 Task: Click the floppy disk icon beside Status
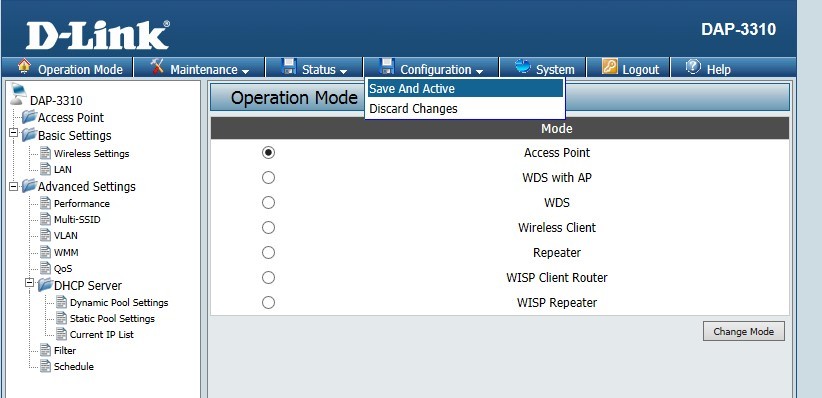click(x=289, y=66)
